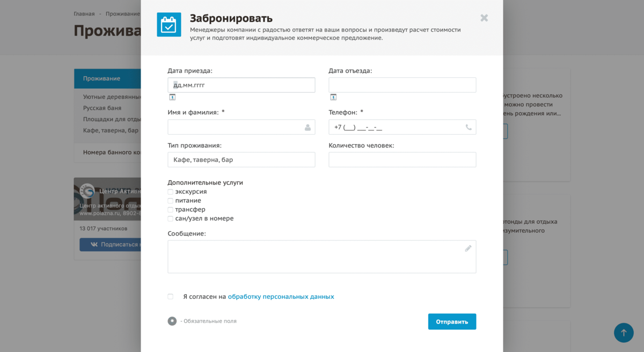Open Тип проживания dropdown
This screenshot has height=352, width=644.
(241, 160)
